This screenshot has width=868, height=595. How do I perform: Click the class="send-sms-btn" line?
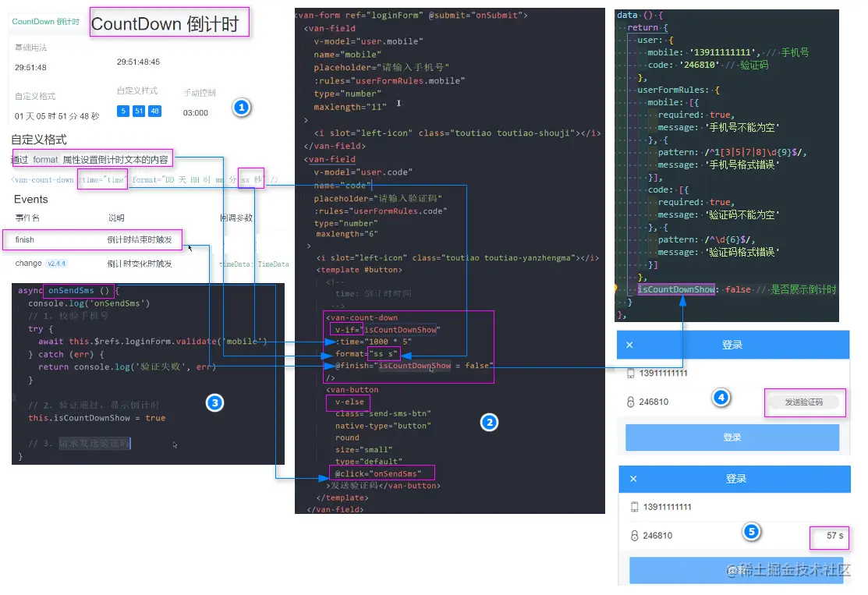tap(383, 414)
